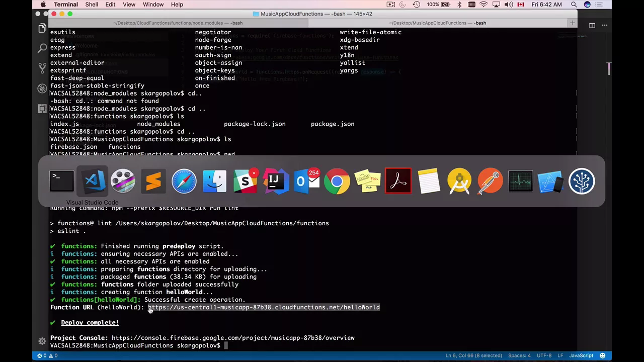This screenshot has width=644, height=362.
Task: Choose the Notes notepad icon
Action: coord(429,181)
